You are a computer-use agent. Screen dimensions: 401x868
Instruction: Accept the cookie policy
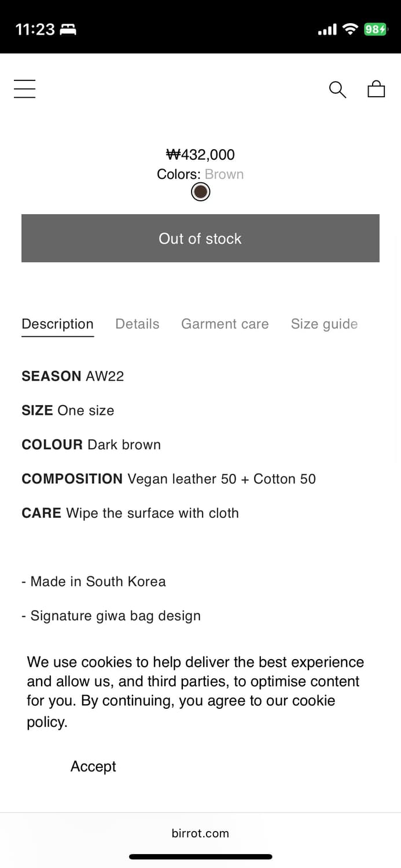[x=93, y=766]
